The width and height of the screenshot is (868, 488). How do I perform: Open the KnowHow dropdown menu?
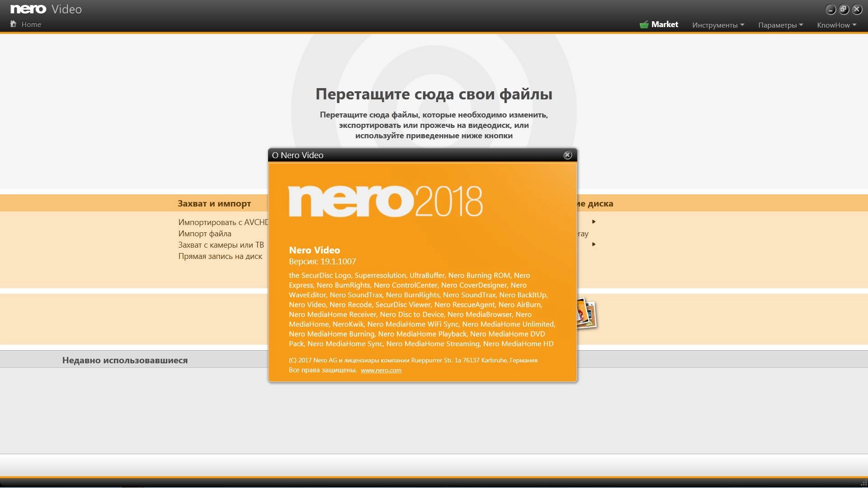click(836, 25)
